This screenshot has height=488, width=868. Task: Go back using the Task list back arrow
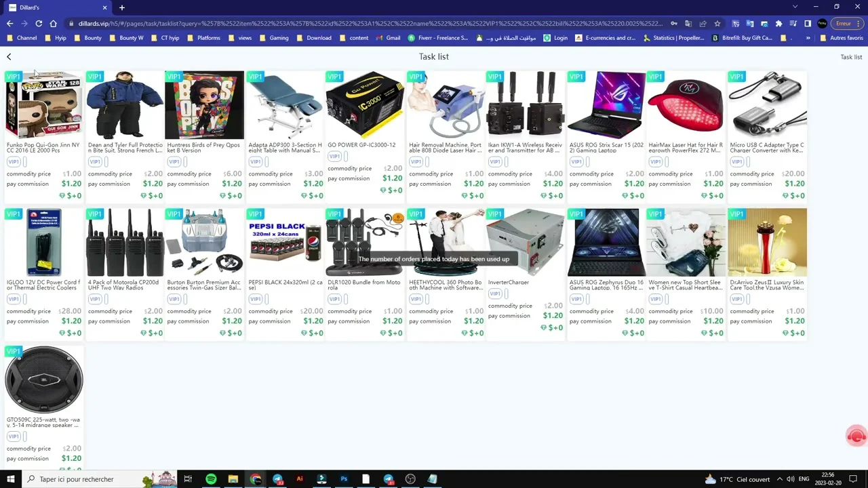pos(9,57)
